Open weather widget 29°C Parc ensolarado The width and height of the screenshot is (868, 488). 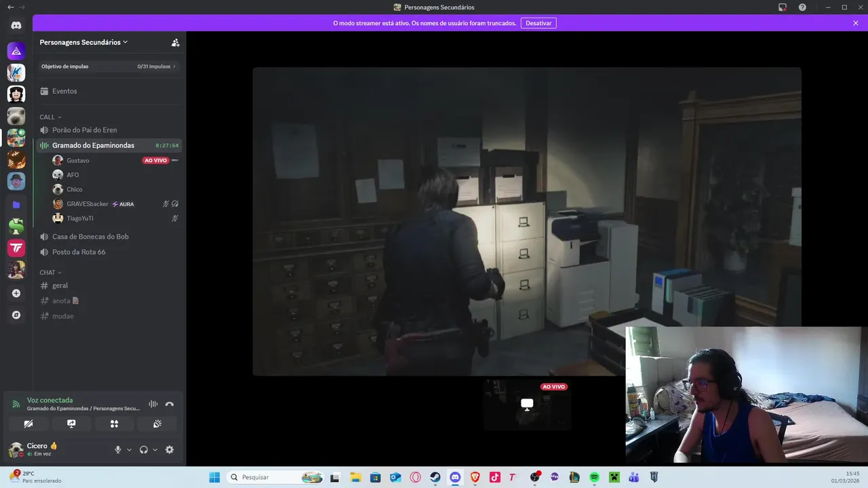coord(37,477)
